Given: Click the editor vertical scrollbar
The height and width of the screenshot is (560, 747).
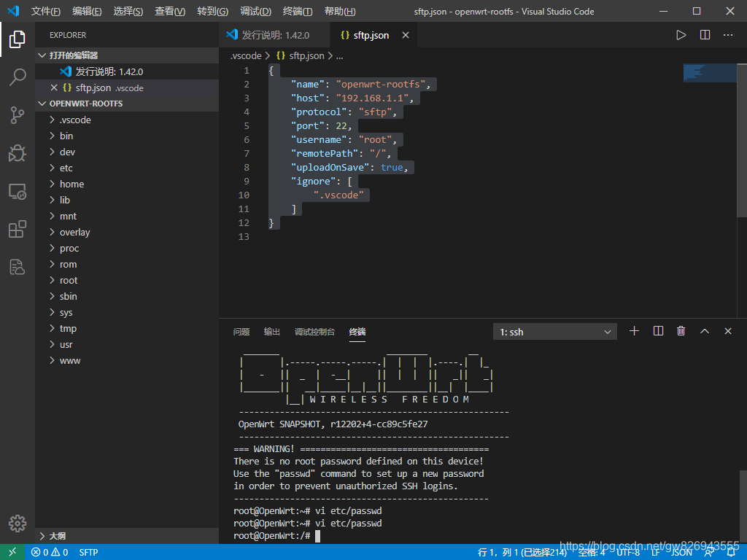Looking at the screenshot, I should (x=742, y=140).
